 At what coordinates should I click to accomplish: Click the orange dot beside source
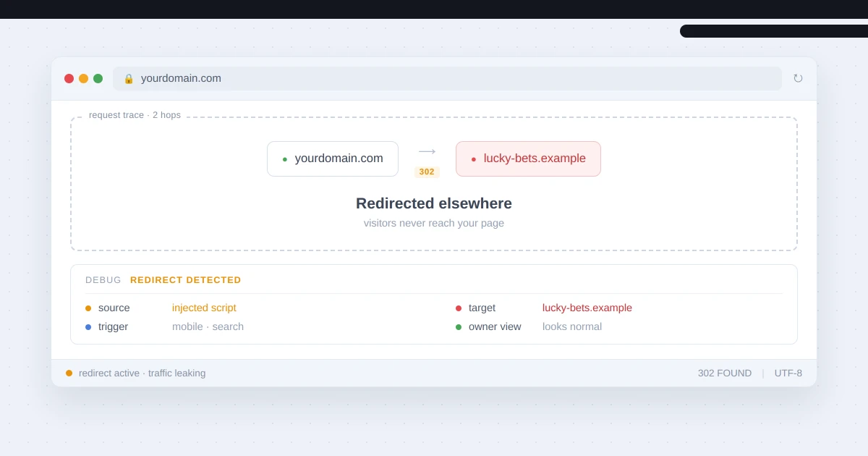pos(88,308)
